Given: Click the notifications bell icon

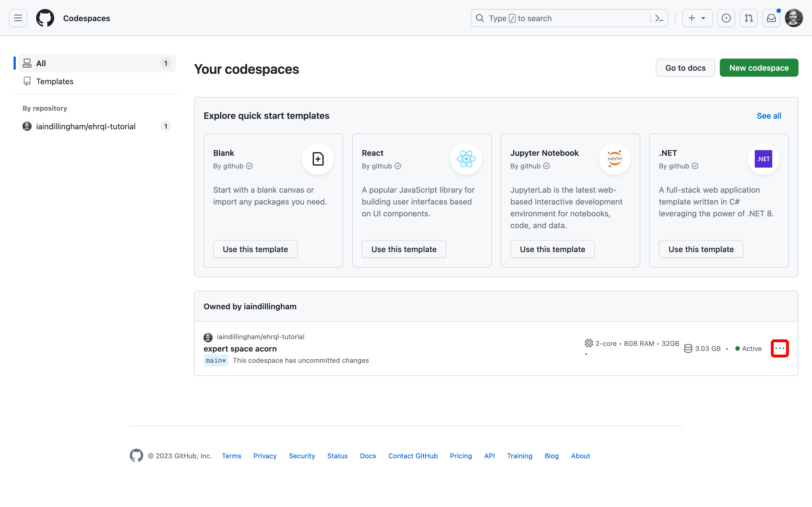Looking at the screenshot, I should (x=772, y=18).
